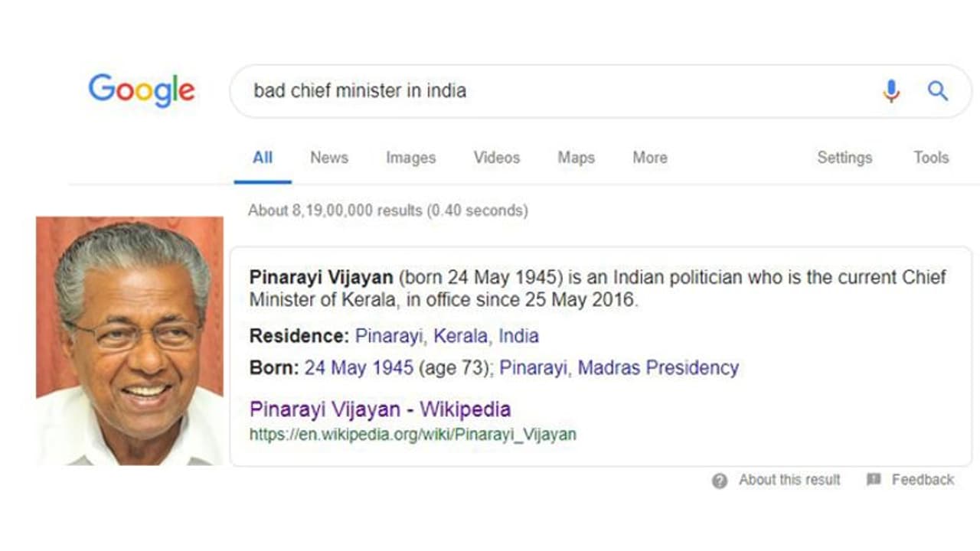
Task: Click the 24 May 1945 birthdate link
Action: [356, 367]
